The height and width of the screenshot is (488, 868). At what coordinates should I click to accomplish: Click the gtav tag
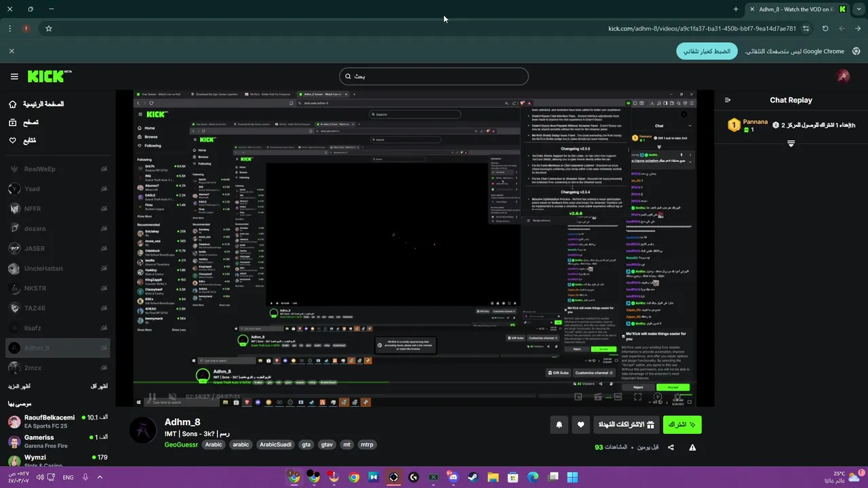pos(326,445)
